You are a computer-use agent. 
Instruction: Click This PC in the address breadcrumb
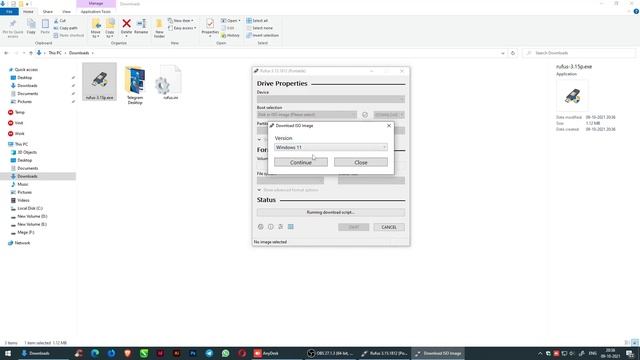pyautogui.click(x=55, y=53)
